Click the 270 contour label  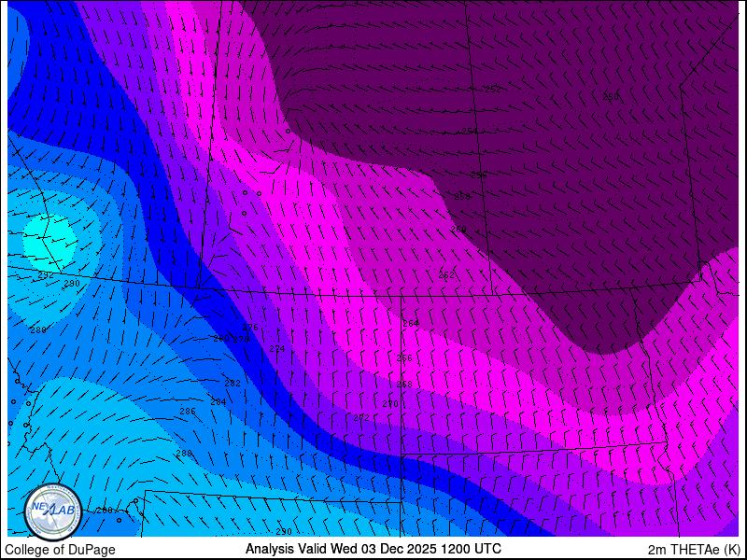pos(390,404)
